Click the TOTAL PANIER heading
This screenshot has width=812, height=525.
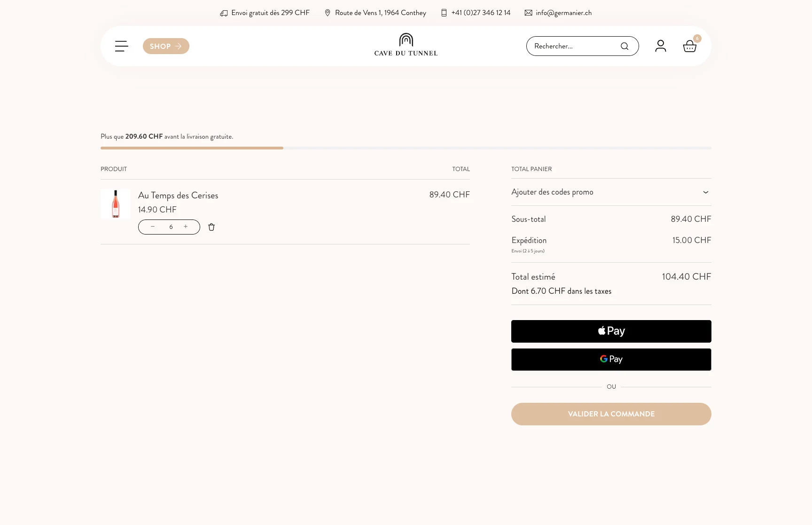(x=531, y=169)
